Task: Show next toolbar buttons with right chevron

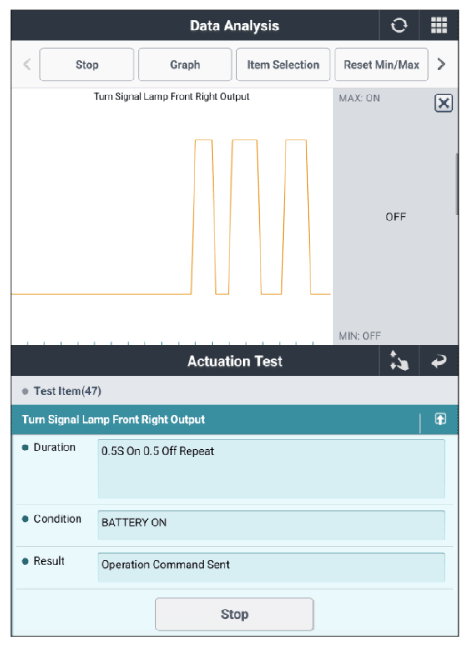Action: coord(441,64)
